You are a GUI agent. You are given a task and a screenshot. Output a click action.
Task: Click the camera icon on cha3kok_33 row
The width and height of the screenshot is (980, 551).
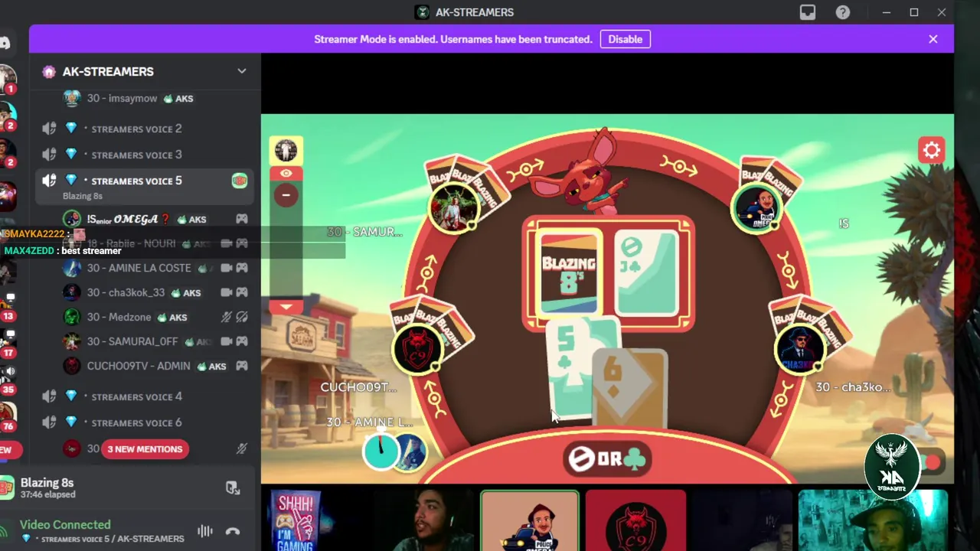(x=227, y=292)
